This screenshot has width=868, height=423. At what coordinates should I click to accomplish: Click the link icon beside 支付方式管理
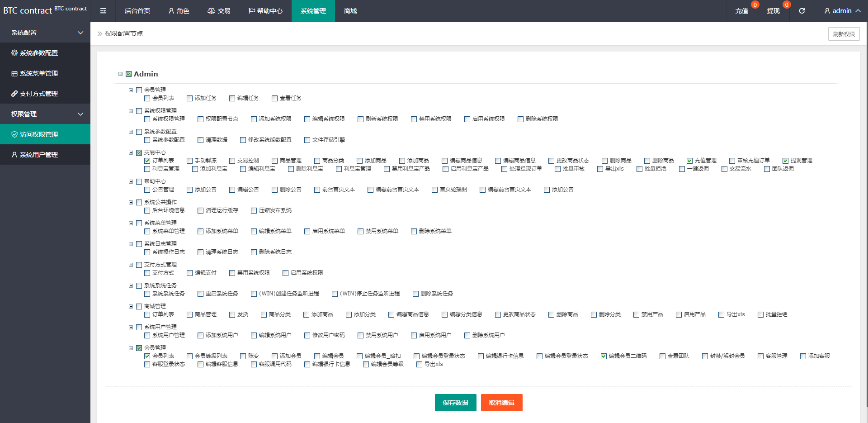[x=14, y=94]
